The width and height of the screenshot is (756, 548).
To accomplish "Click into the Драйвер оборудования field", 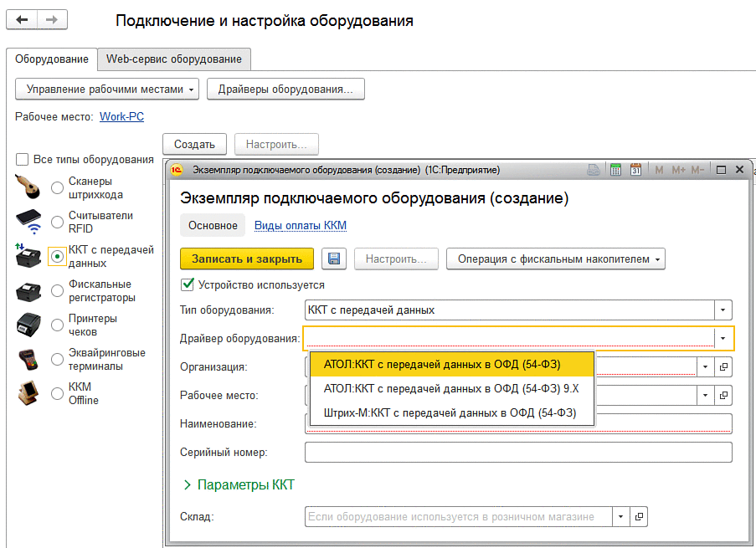I will [509, 338].
